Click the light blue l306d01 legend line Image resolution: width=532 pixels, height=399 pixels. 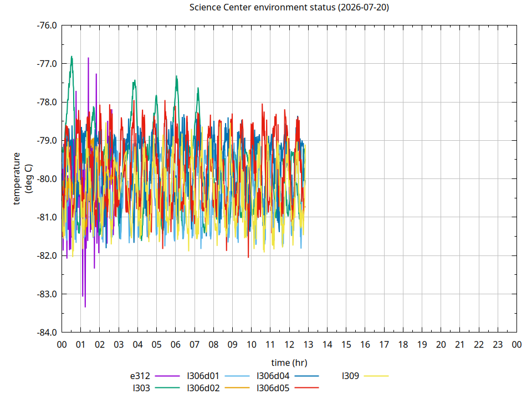(x=237, y=376)
